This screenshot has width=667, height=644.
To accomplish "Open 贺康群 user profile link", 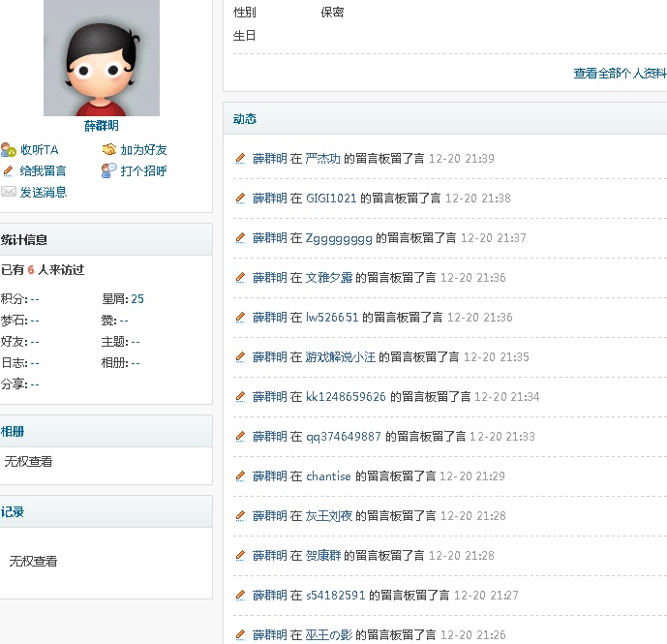I will click(x=323, y=556).
